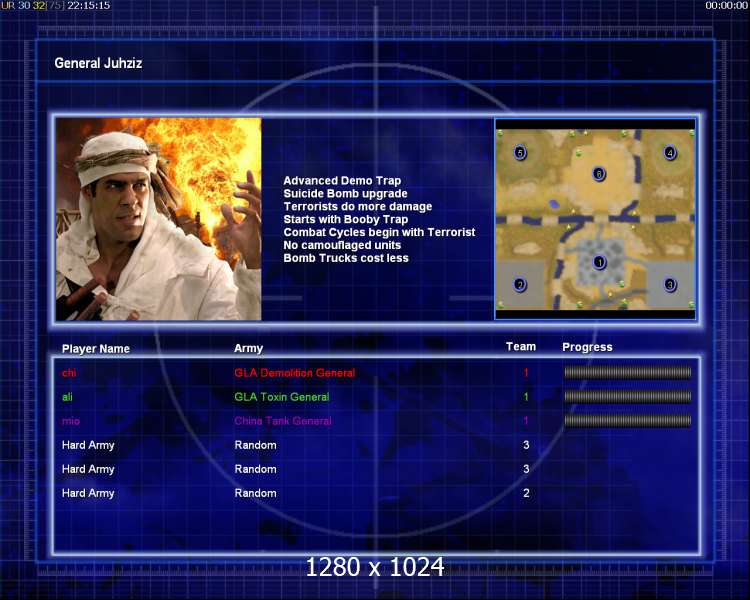Viewport: 750px width, 600px height.
Task: Choose start position marker 4 on minimap
Action: coord(670,153)
